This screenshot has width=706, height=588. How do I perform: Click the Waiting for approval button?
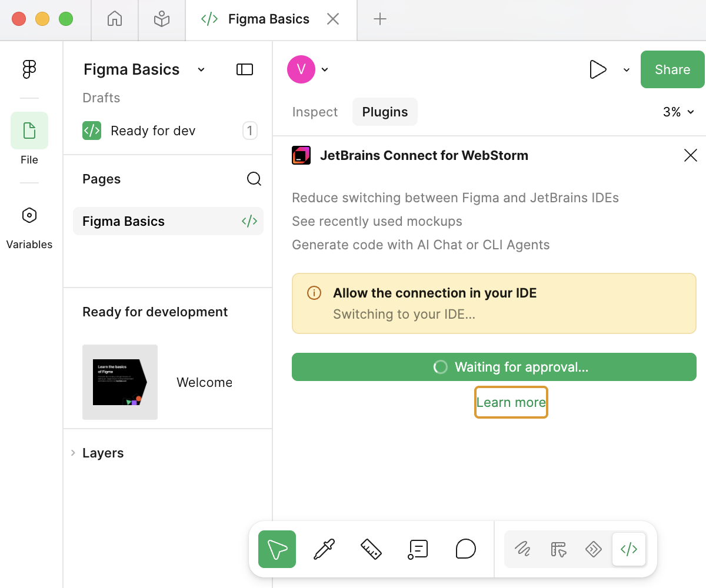(494, 367)
